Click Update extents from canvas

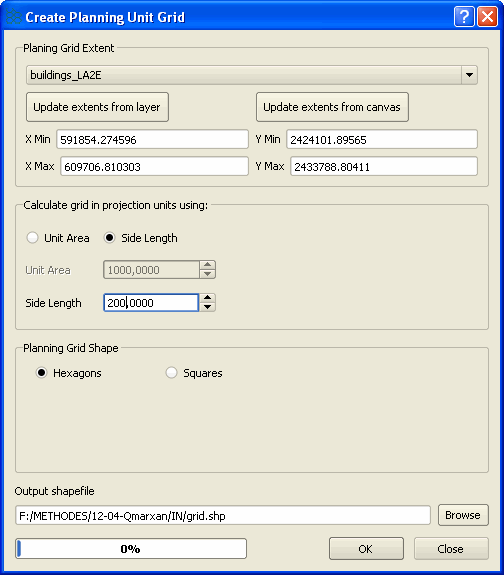pyautogui.click(x=332, y=107)
